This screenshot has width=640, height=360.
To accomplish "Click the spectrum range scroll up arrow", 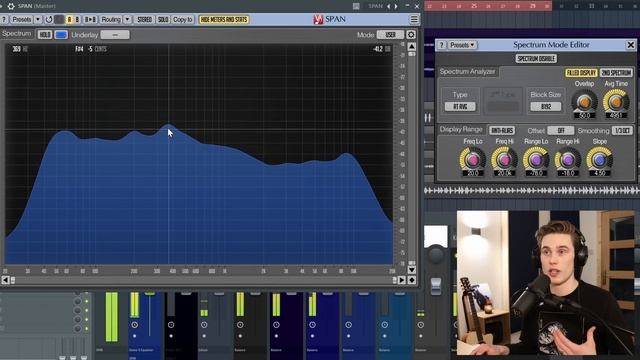I will click(412, 47).
